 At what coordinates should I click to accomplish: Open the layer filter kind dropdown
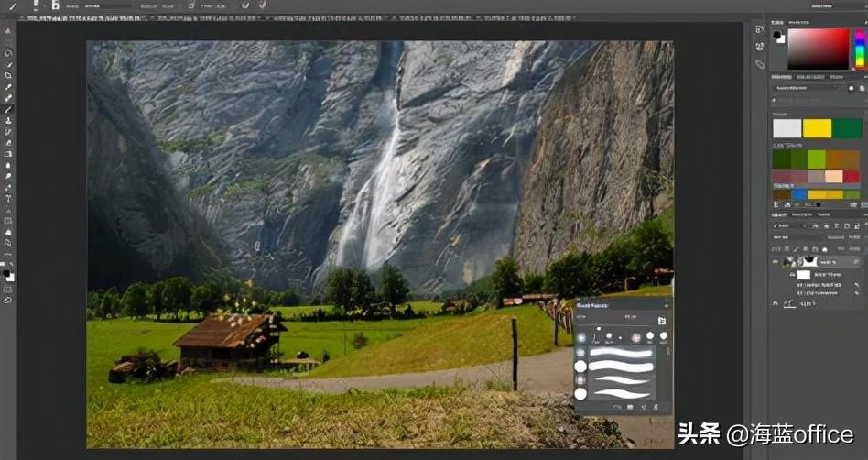coord(788,226)
